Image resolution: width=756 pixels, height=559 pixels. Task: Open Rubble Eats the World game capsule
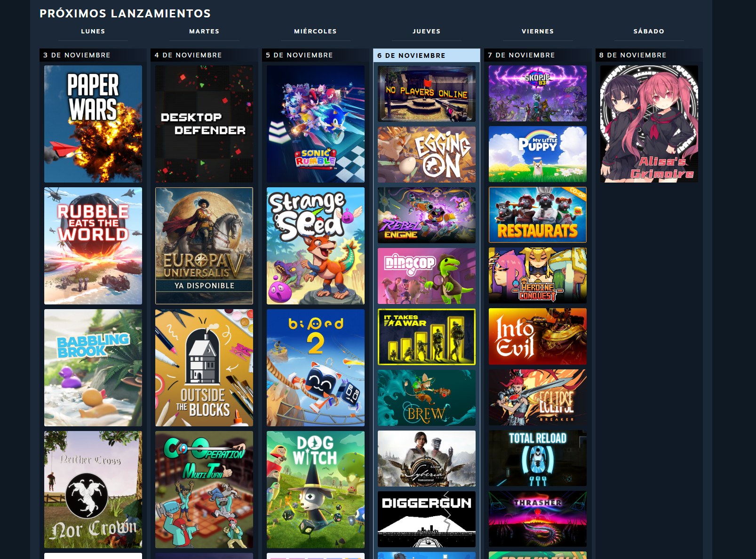(x=93, y=246)
